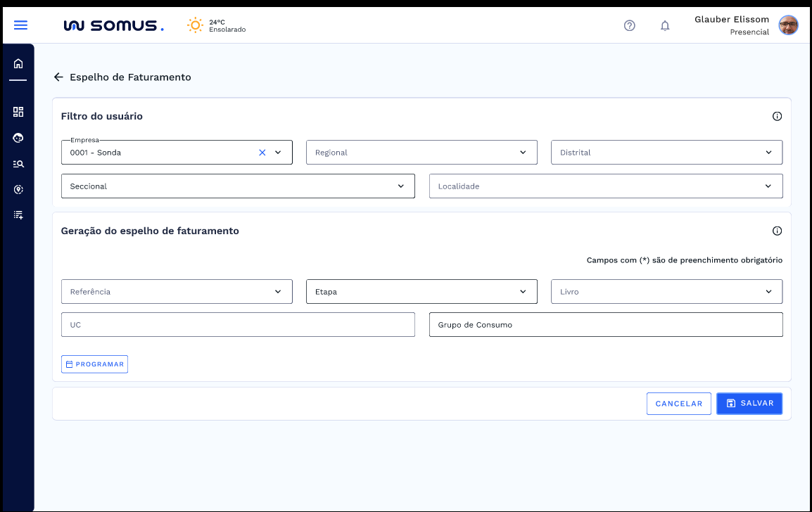Open the list search sidebar icon

click(x=18, y=164)
